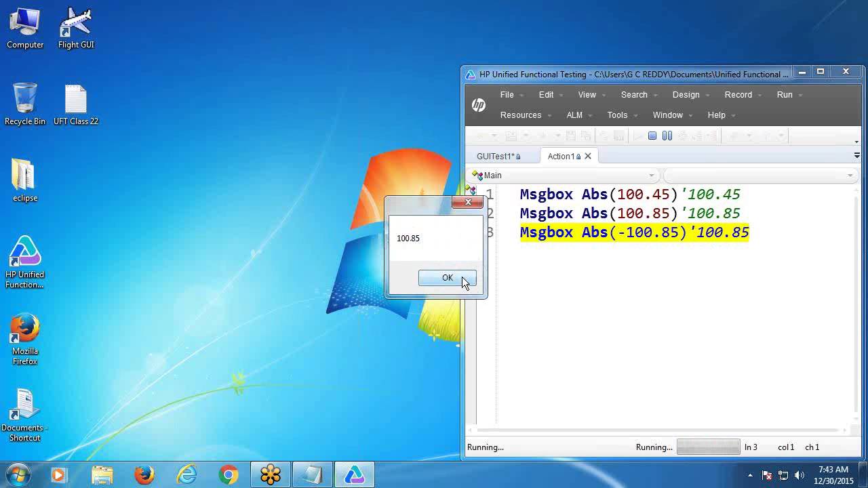Viewport: 868px width, 488px height.
Task: Select the HP Unified Functional Testing desktop shortcut
Action: click(25, 262)
